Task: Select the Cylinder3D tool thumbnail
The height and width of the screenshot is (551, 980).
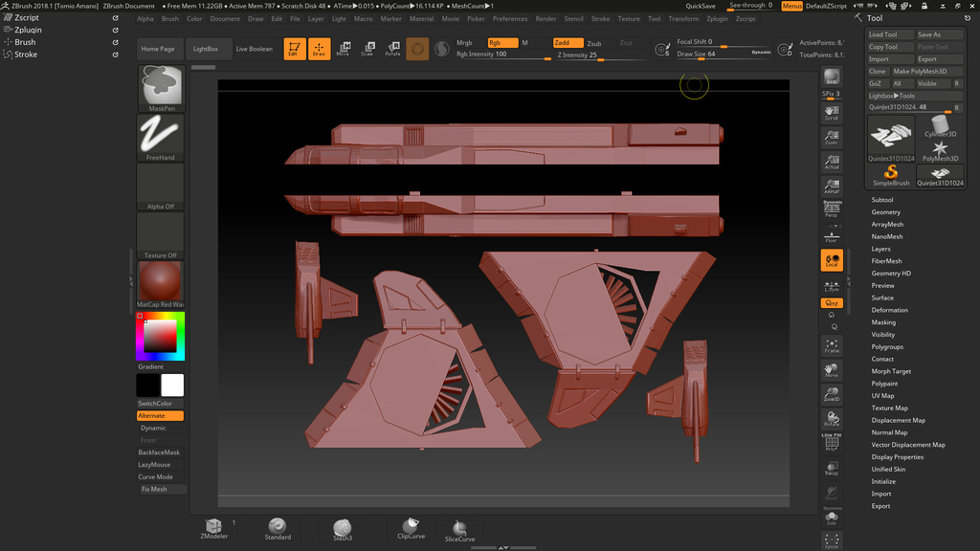Action: [940, 126]
